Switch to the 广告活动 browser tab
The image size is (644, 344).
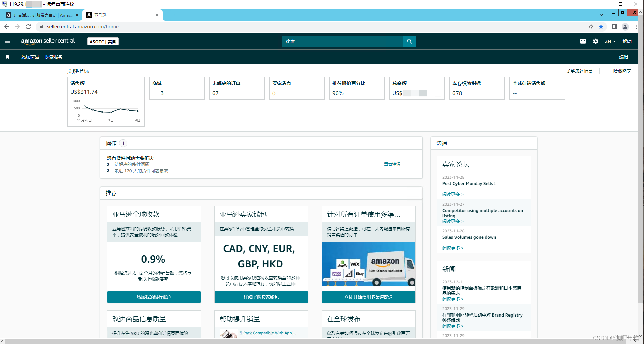coord(43,15)
